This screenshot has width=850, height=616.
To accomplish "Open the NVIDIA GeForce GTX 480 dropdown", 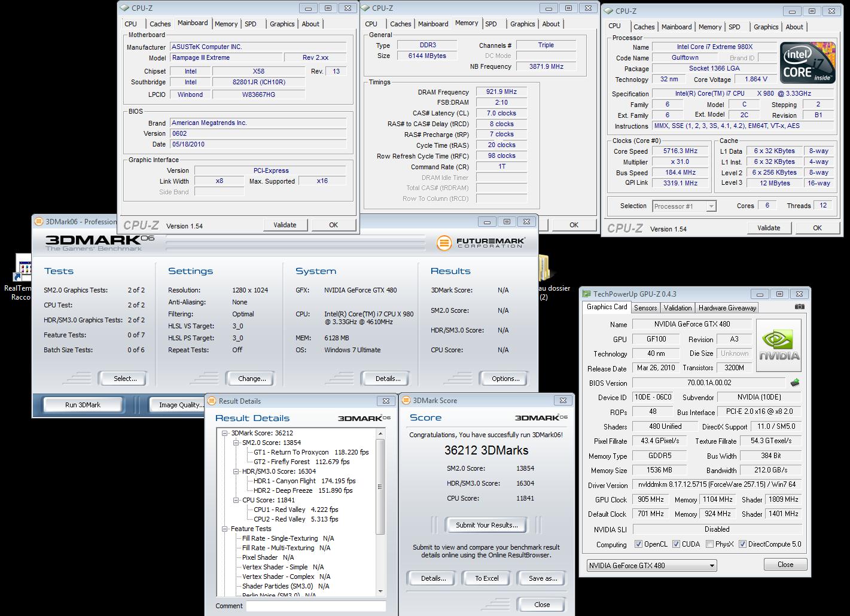I will (x=651, y=565).
